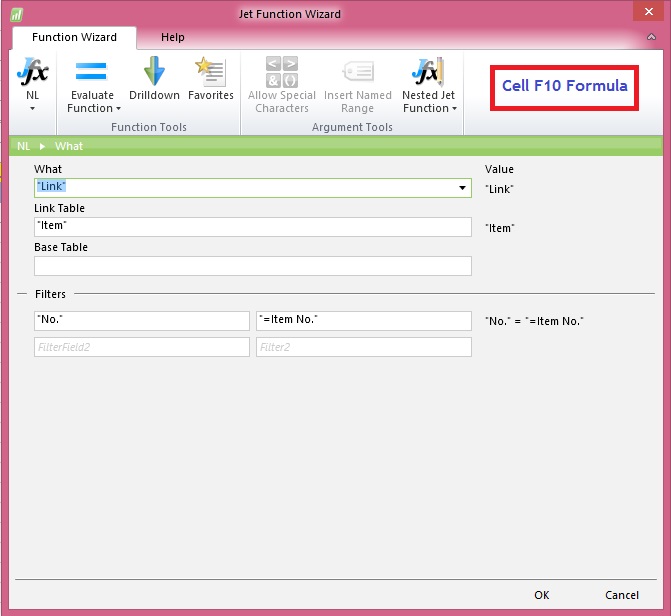Screen dimensions: 671x616
Task: Open Favorites star icon
Action: pos(210,72)
